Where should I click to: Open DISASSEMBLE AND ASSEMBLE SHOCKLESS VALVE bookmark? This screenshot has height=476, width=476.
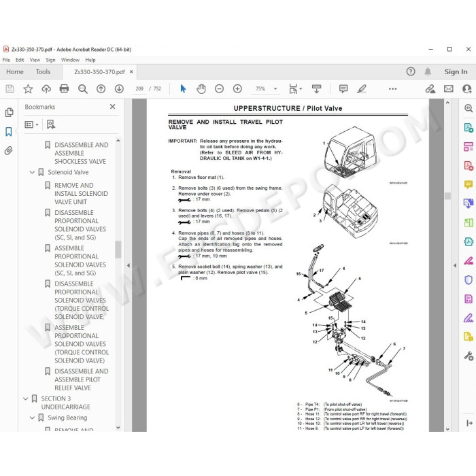tap(82, 153)
